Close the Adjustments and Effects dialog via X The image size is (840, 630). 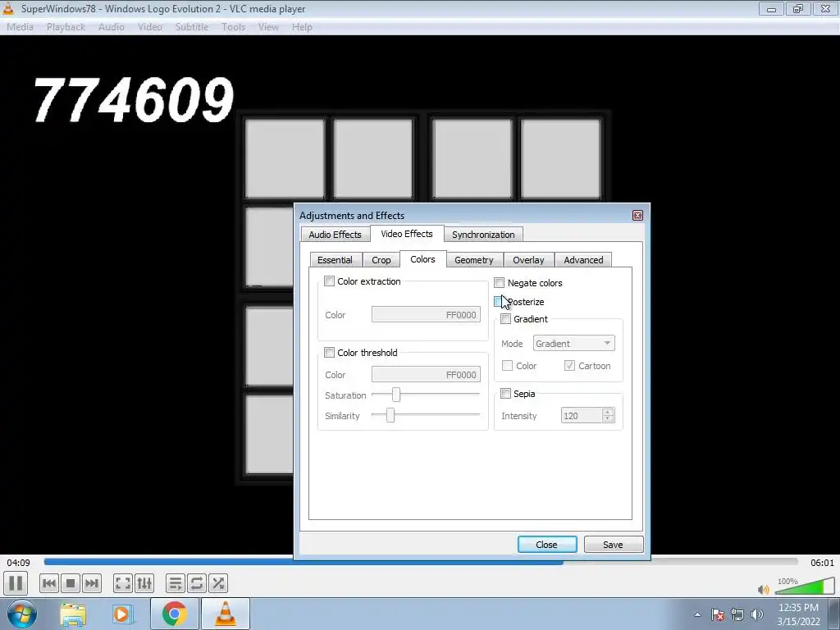tap(637, 216)
